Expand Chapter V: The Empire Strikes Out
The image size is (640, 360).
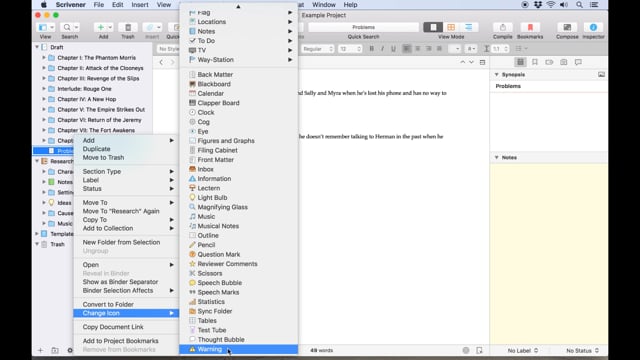(44, 110)
